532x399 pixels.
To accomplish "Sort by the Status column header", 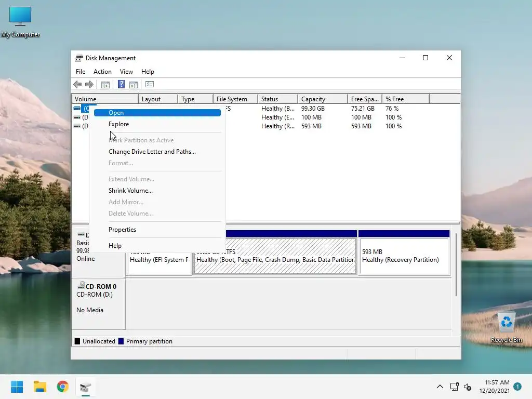I will click(x=278, y=99).
